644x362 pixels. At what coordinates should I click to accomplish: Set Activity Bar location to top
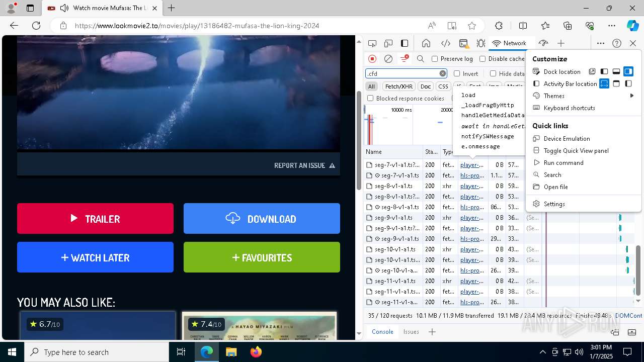click(616, 83)
